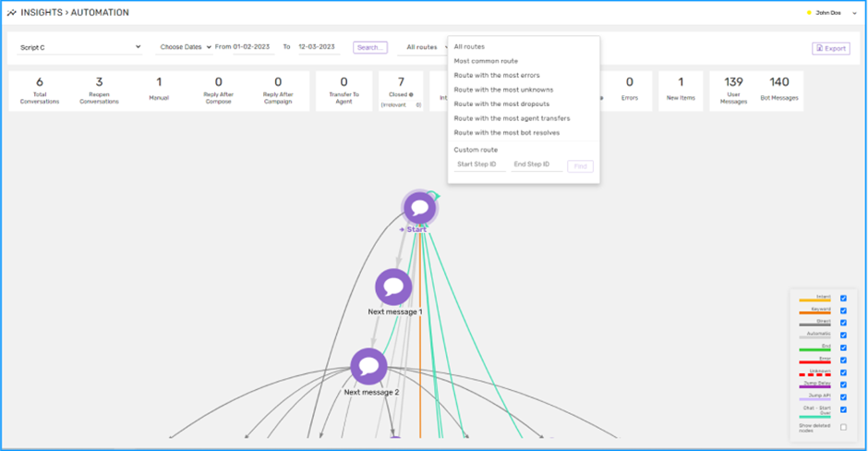Screen dimensions: 868x451
Task: Click the self-loop arrow on the Start node
Action: pos(435,195)
